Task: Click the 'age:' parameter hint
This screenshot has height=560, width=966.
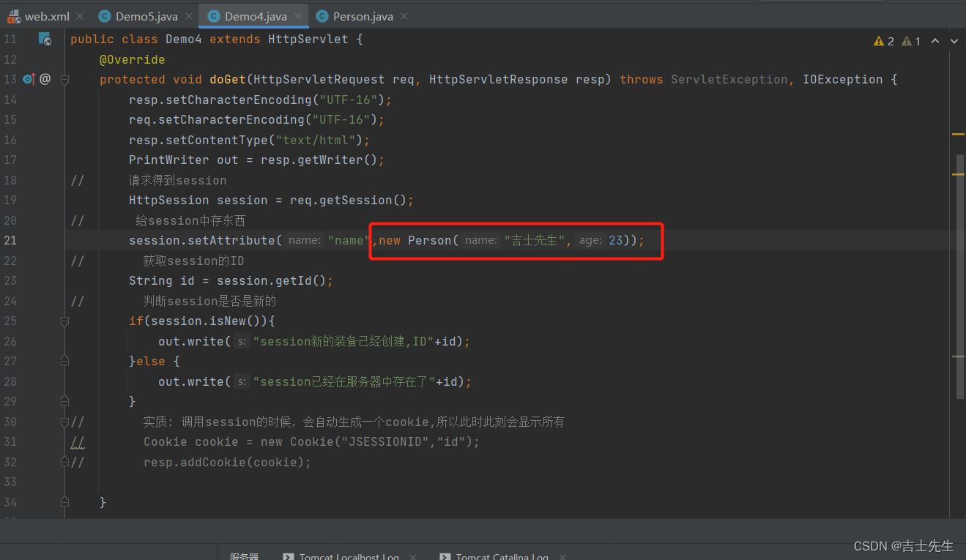Action: point(590,240)
